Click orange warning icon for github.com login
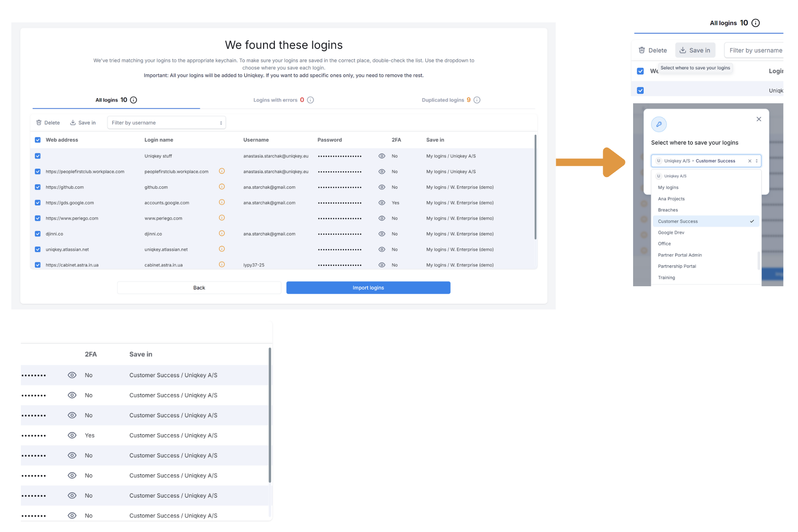 tap(222, 187)
